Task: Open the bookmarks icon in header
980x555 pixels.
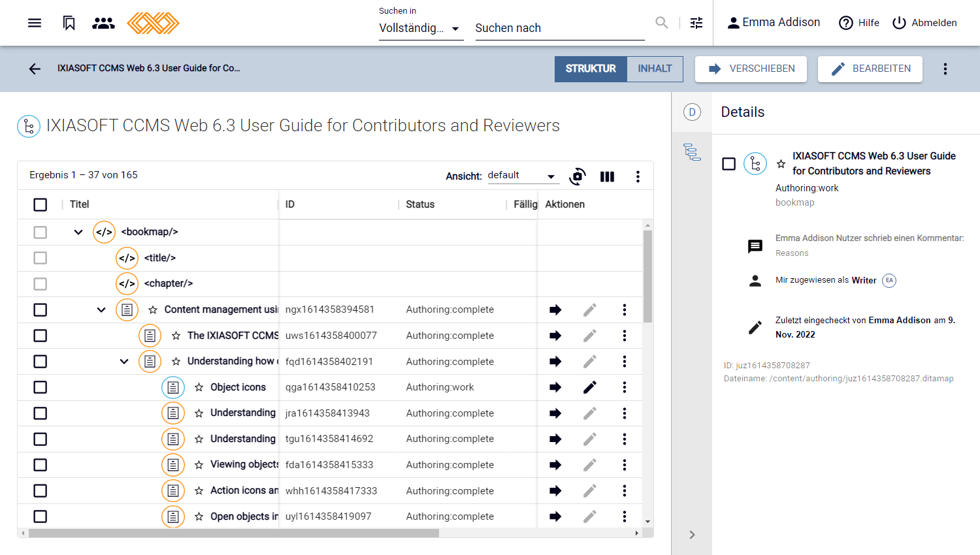Action: tap(69, 23)
